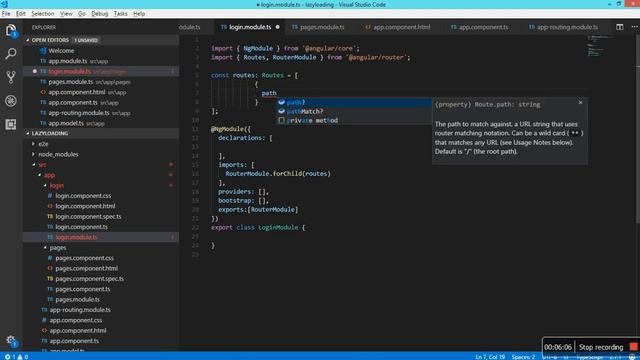Switch to the app.component.html tab
This screenshot has width=640, height=360.
click(398, 27)
